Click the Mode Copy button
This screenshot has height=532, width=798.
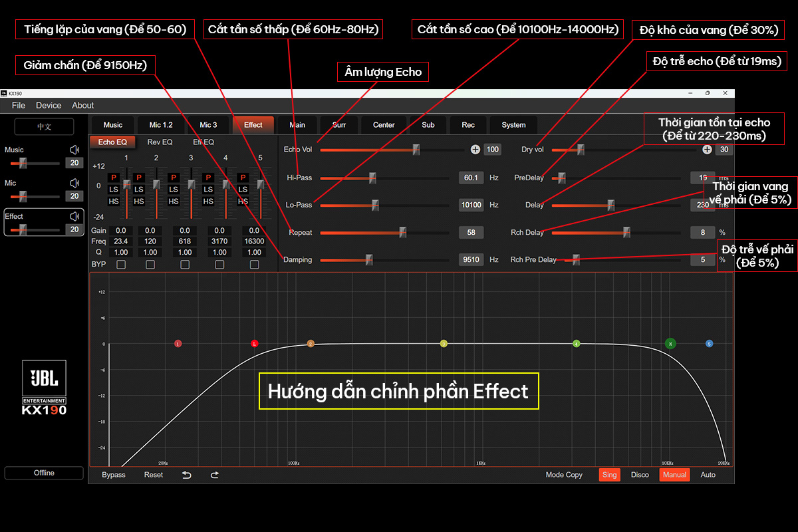564,475
